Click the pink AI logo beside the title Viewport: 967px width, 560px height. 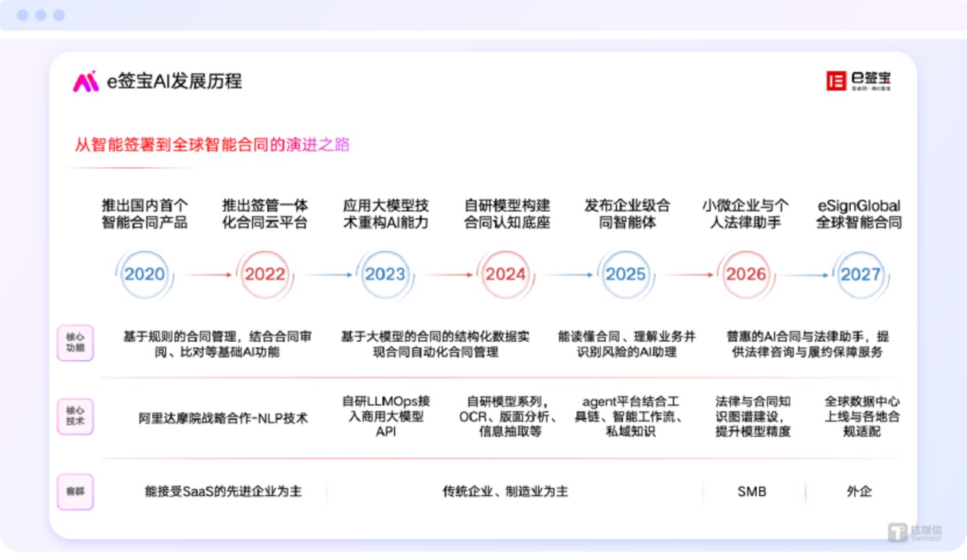pos(85,81)
